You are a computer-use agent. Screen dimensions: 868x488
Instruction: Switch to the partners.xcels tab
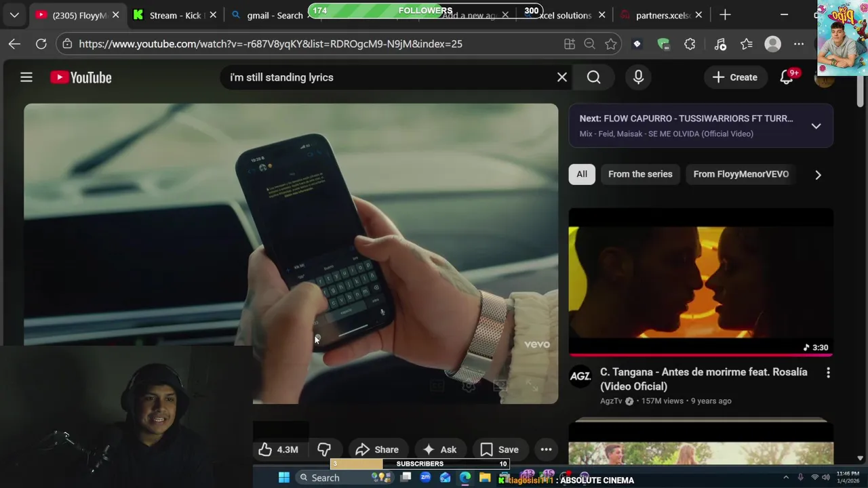tap(661, 15)
